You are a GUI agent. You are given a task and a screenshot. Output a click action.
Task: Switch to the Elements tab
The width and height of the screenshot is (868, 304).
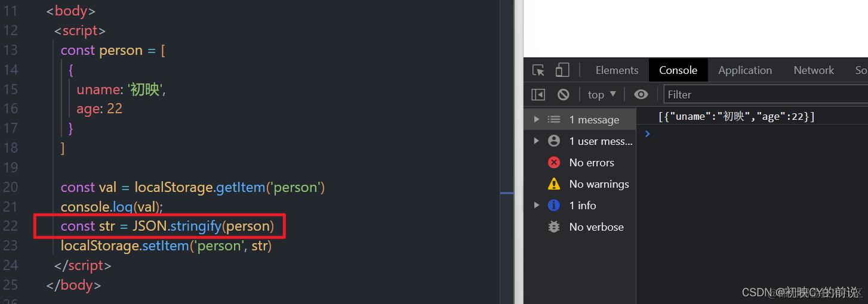[x=617, y=70]
